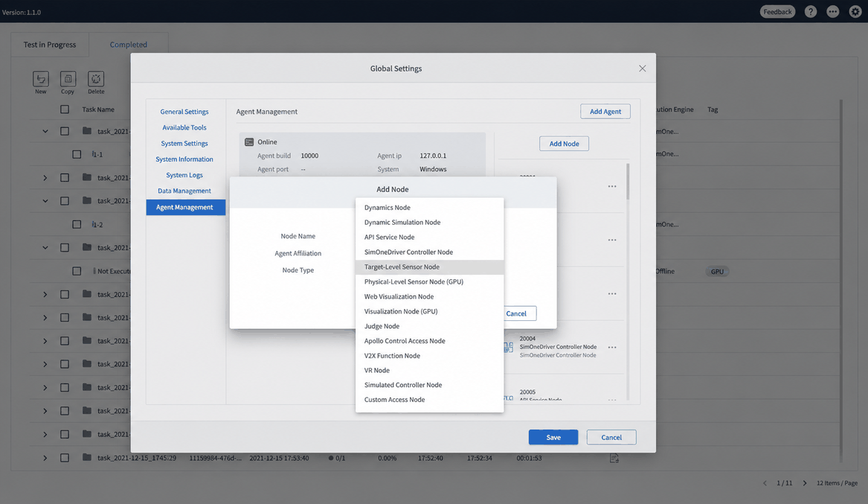Select Dynamics Node from the list

[x=430, y=207]
